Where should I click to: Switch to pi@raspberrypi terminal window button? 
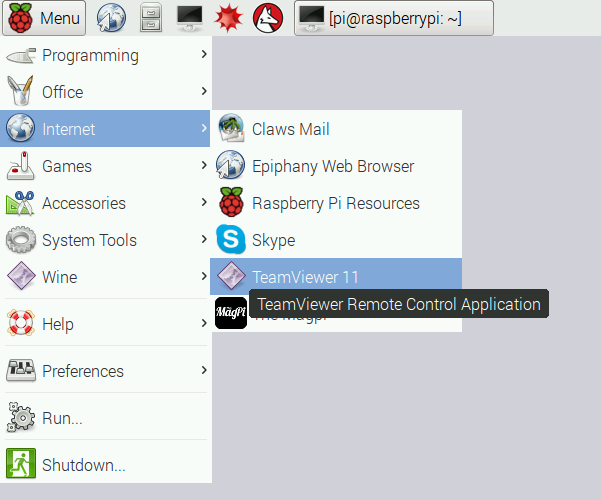tap(394, 18)
